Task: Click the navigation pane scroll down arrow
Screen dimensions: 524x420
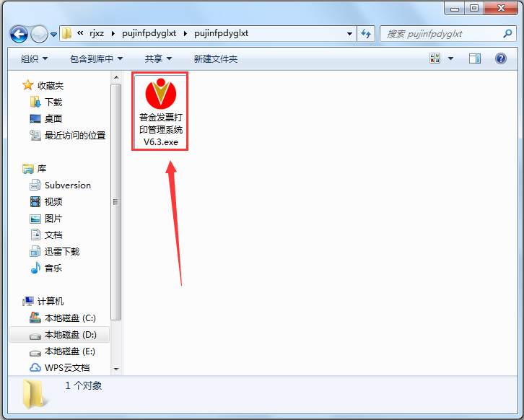Action: (116, 369)
